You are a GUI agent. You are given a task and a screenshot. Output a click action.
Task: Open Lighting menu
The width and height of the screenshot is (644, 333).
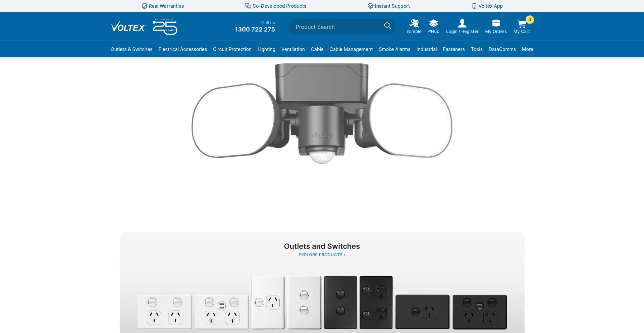(x=266, y=49)
